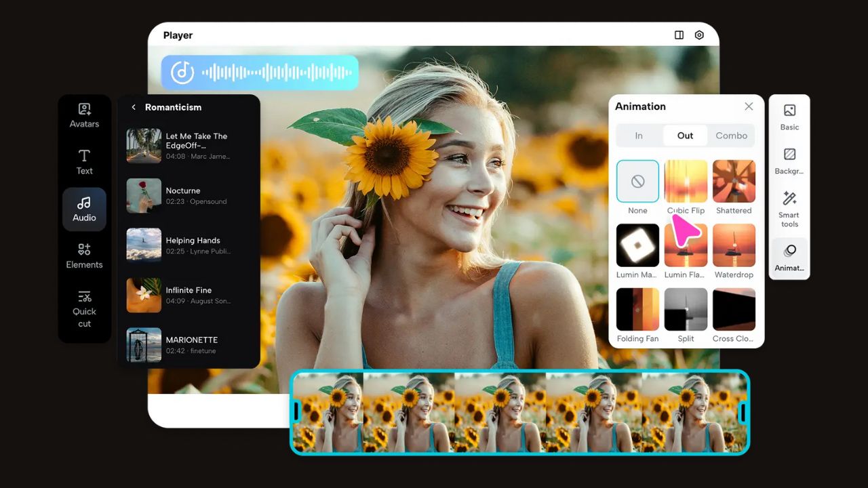The width and height of the screenshot is (868, 488).
Task: Switch to the Combo animations tab
Action: [732, 136]
